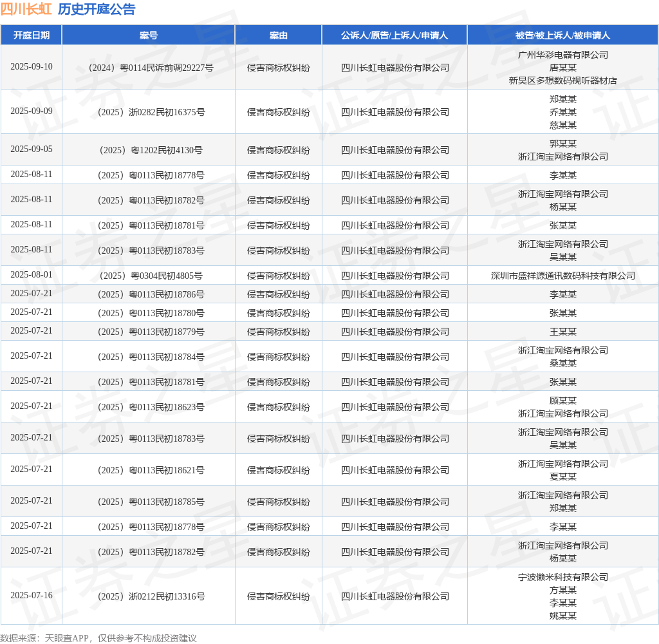The height and width of the screenshot is (644, 659).
Task: Click defendant 姚某某
Action: click(562, 616)
